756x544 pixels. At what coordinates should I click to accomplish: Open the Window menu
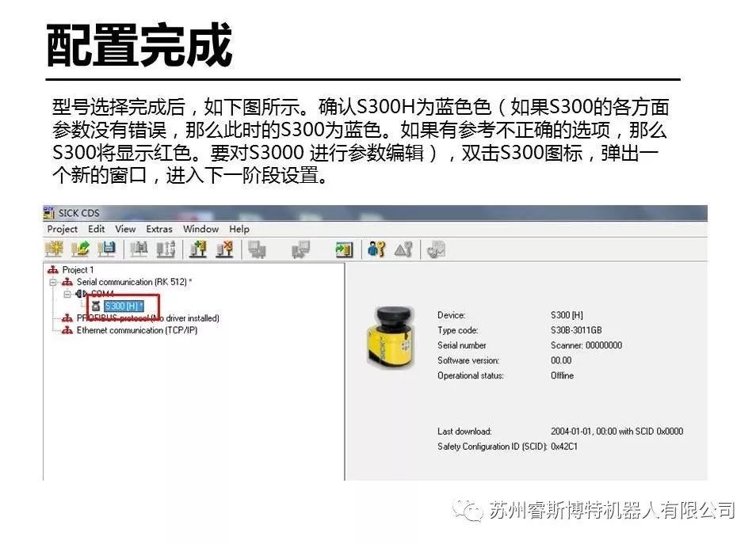click(x=200, y=229)
